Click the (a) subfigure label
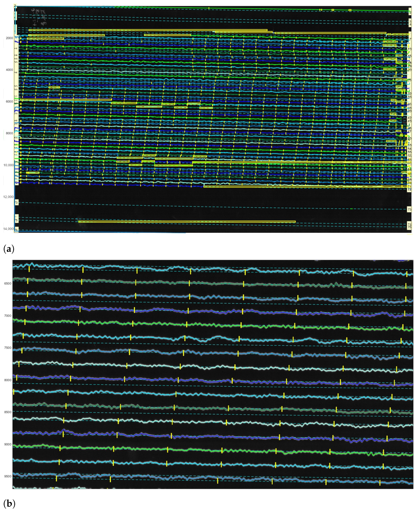This screenshot has width=420, height=515. [9, 249]
